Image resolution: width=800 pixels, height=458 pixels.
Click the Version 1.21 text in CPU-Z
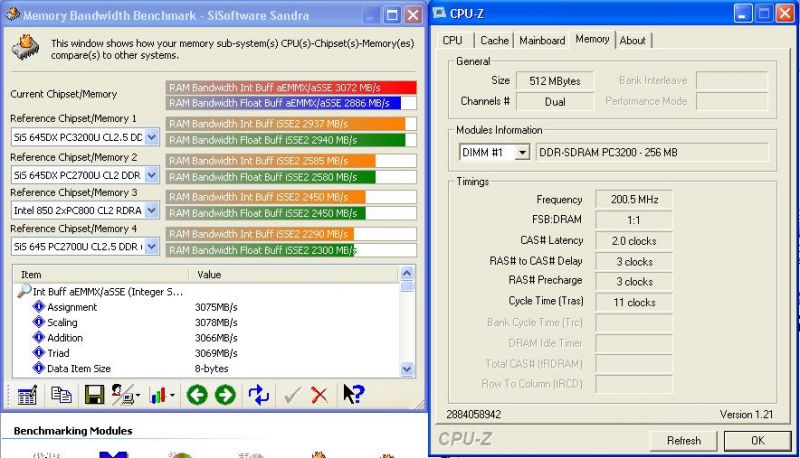746,415
